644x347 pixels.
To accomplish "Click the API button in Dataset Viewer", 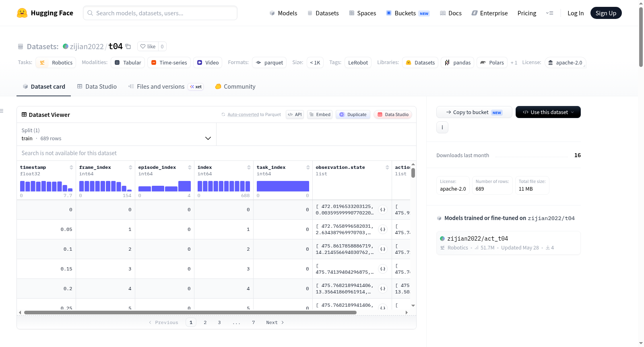I will click(295, 114).
